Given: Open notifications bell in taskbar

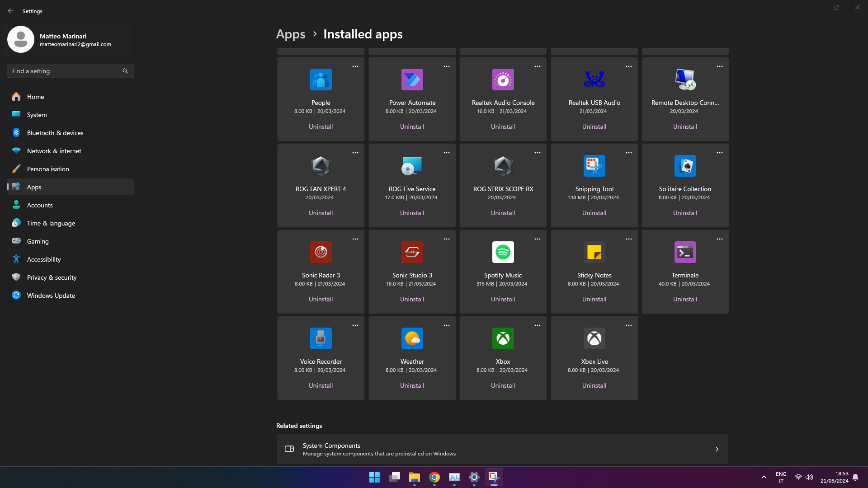Looking at the screenshot, I should (x=855, y=477).
